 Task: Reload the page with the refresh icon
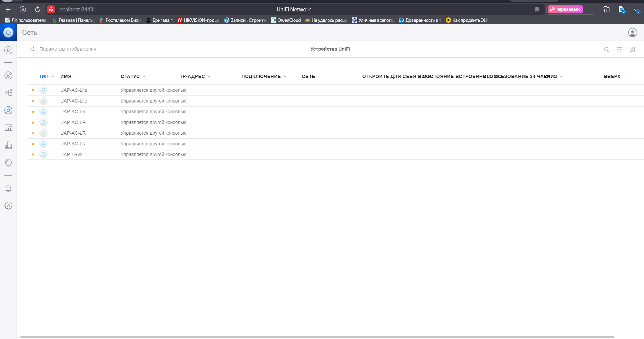pyautogui.click(x=38, y=9)
